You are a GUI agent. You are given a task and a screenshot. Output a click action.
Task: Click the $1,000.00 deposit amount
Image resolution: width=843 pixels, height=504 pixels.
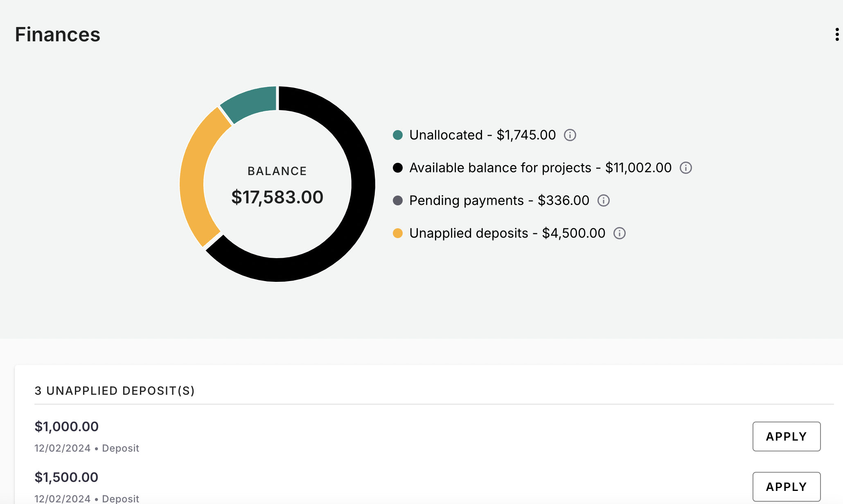66,427
